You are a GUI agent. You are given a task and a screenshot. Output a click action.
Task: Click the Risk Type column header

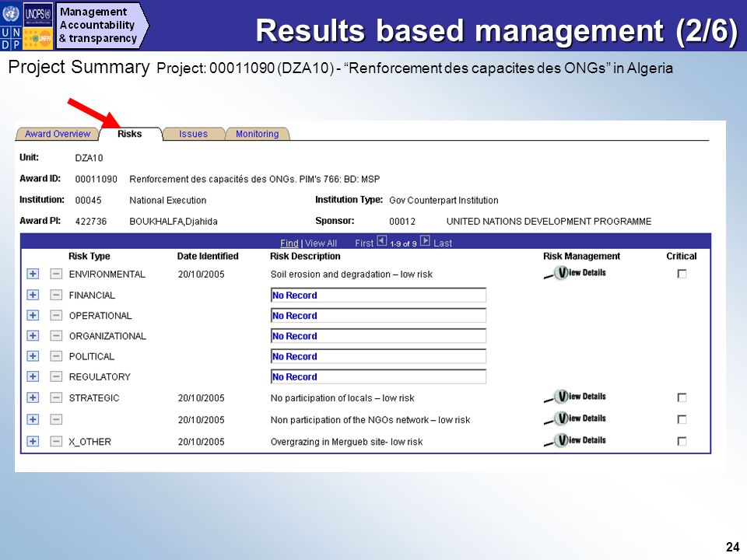point(89,256)
